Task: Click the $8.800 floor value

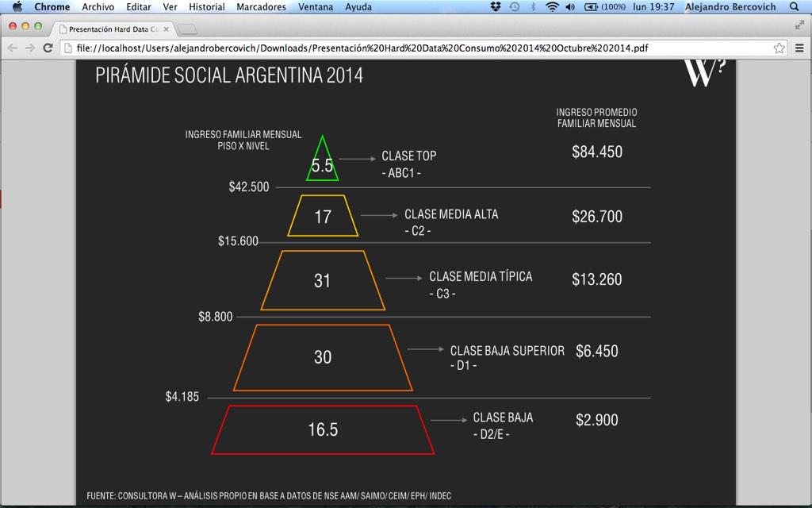Action: [216, 317]
